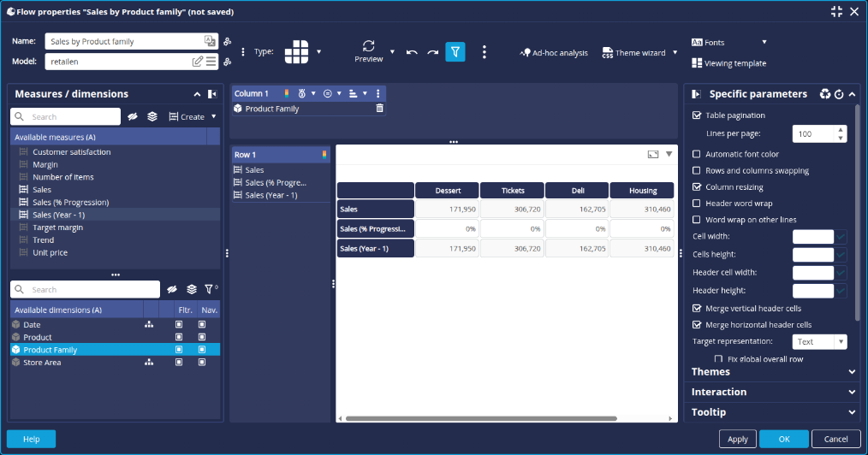The height and width of the screenshot is (455, 868).
Task: Click the table Type grid icon
Action: coord(296,51)
